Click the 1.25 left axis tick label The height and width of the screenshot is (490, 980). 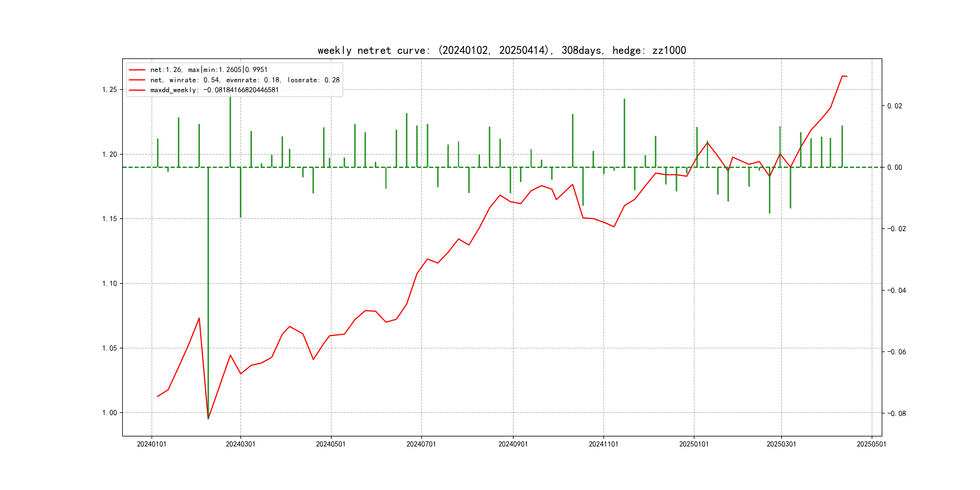point(109,90)
